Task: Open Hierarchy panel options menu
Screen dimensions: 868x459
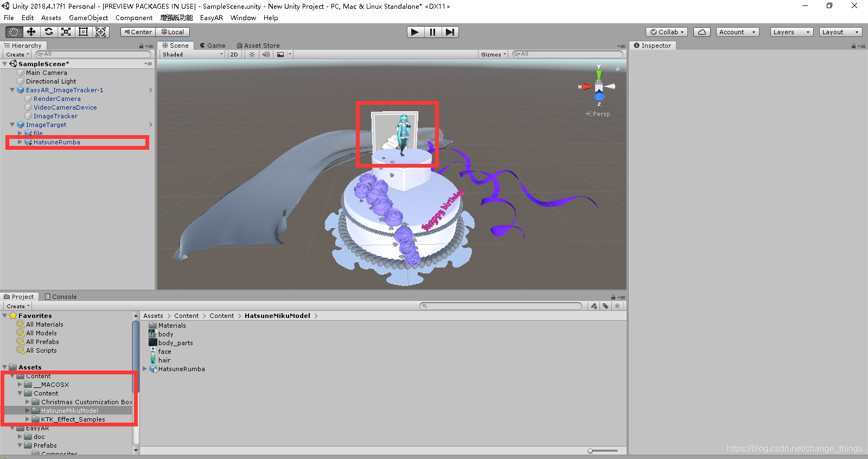Action: point(149,46)
